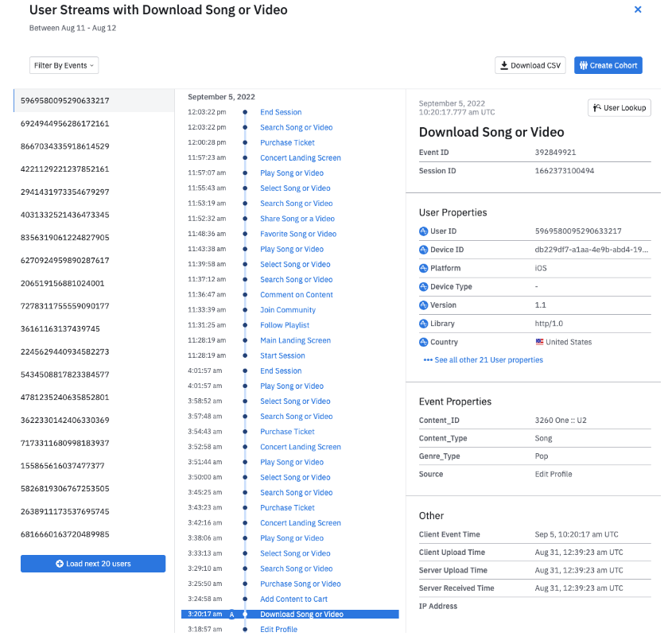
Task: Open Share Song or a Video event
Action: click(x=297, y=219)
